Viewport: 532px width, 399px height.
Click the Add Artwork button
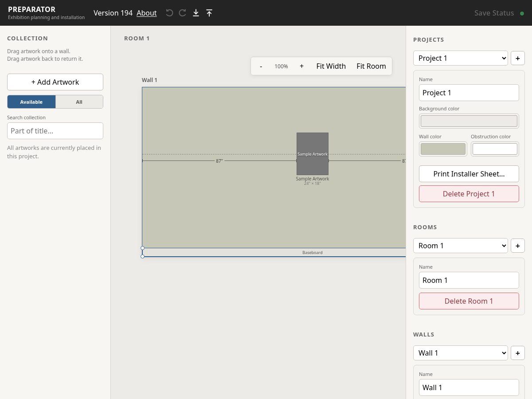[x=55, y=82]
